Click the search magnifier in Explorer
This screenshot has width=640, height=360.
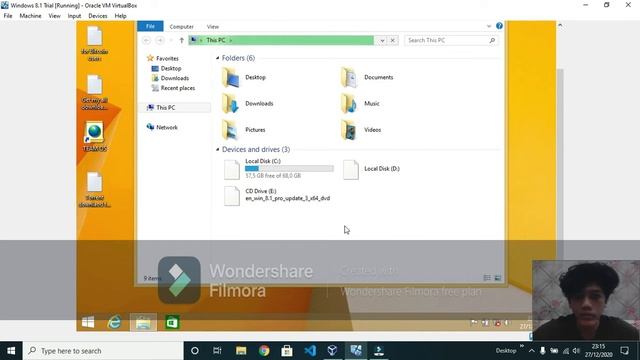492,40
